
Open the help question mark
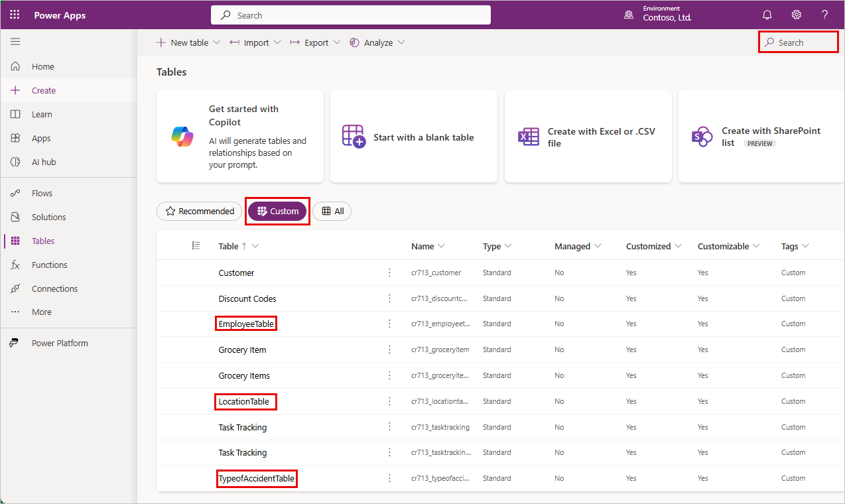[x=825, y=15]
